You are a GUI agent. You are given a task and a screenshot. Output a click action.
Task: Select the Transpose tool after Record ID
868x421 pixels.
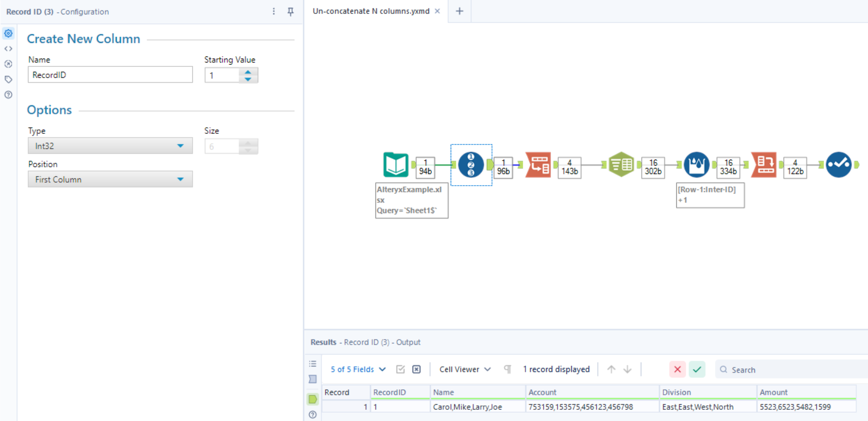click(x=539, y=164)
